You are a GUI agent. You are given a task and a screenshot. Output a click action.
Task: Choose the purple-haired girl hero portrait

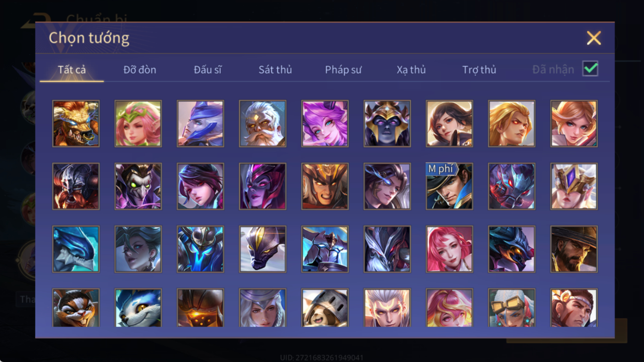pos(325,124)
